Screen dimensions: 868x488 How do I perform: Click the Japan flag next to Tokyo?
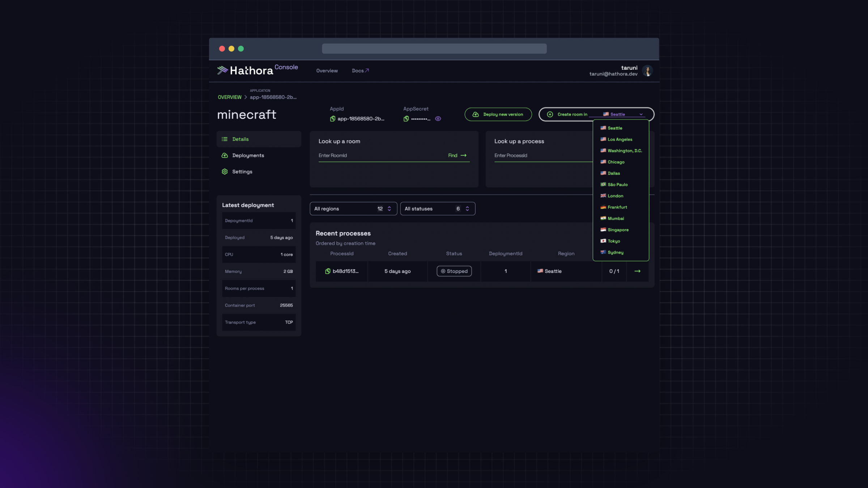click(x=603, y=241)
